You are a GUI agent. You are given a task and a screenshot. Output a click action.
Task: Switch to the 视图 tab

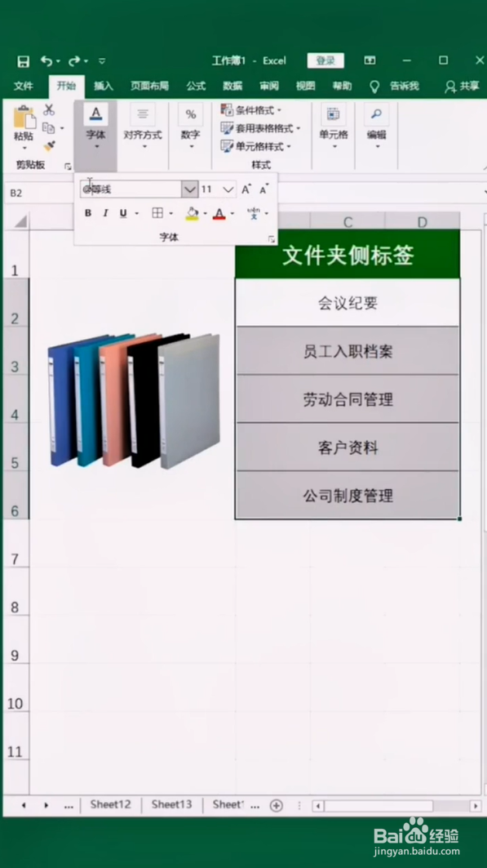pyautogui.click(x=305, y=86)
